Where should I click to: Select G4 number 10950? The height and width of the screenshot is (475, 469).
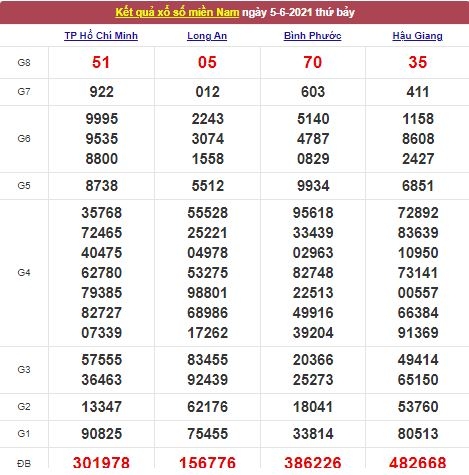tap(418, 253)
